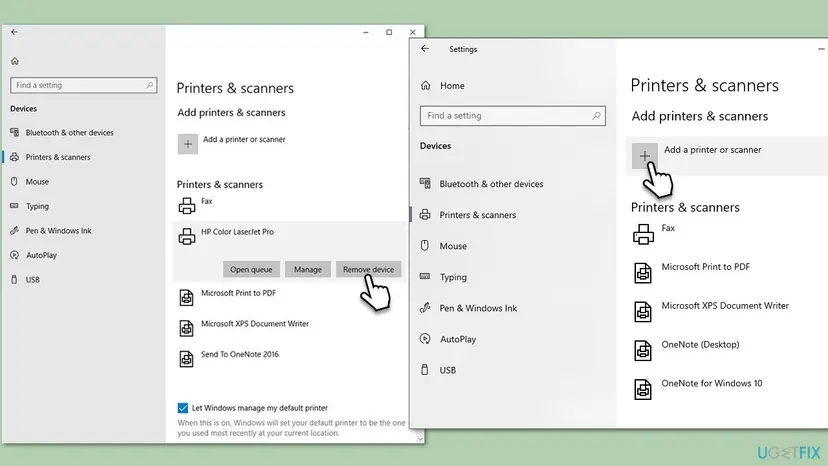The height and width of the screenshot is (466, 828).
Task: Select Mouse label in right window sidebar
Action: click(453, 246)
